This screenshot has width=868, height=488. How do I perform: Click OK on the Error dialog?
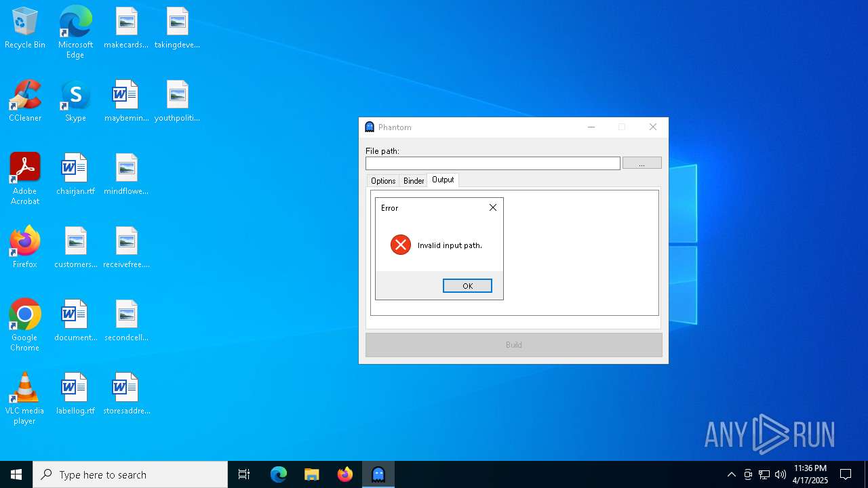tap(467, 286)
